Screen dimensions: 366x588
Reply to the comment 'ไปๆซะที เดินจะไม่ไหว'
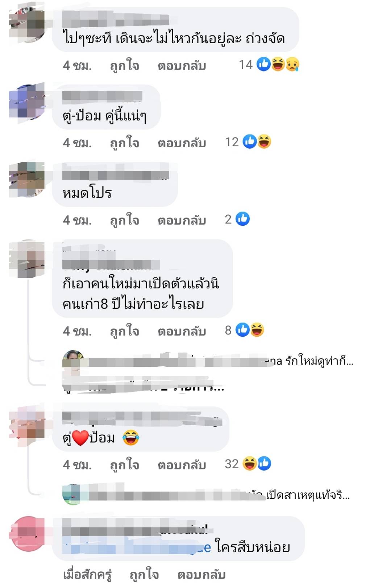(x=182, y=66)
